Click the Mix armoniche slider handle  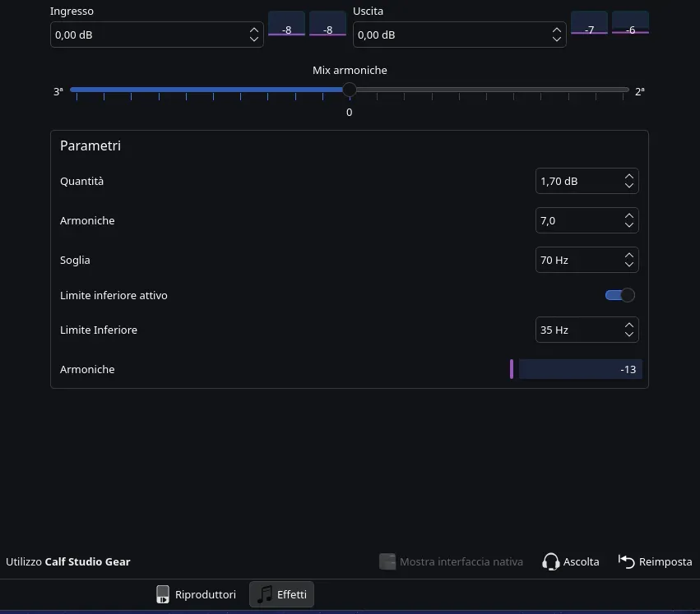tap(350, 90)
